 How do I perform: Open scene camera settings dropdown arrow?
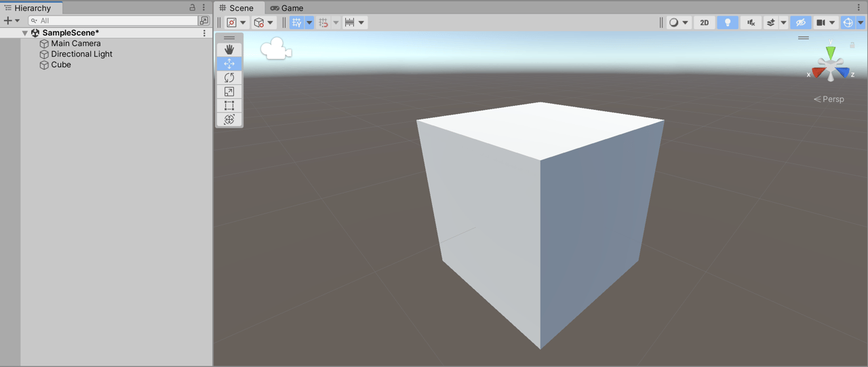833,22
